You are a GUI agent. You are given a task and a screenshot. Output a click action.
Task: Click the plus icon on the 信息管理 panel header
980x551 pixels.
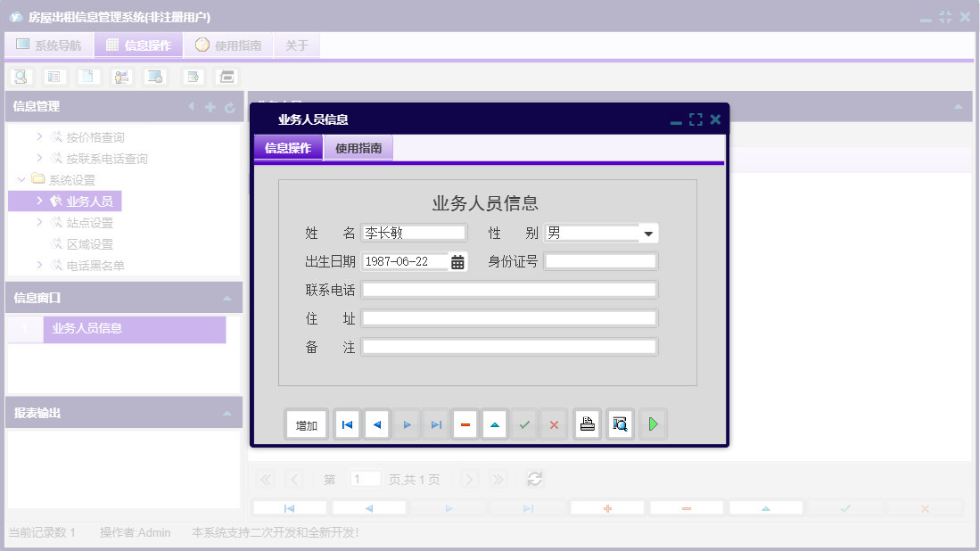click(209, 107)
